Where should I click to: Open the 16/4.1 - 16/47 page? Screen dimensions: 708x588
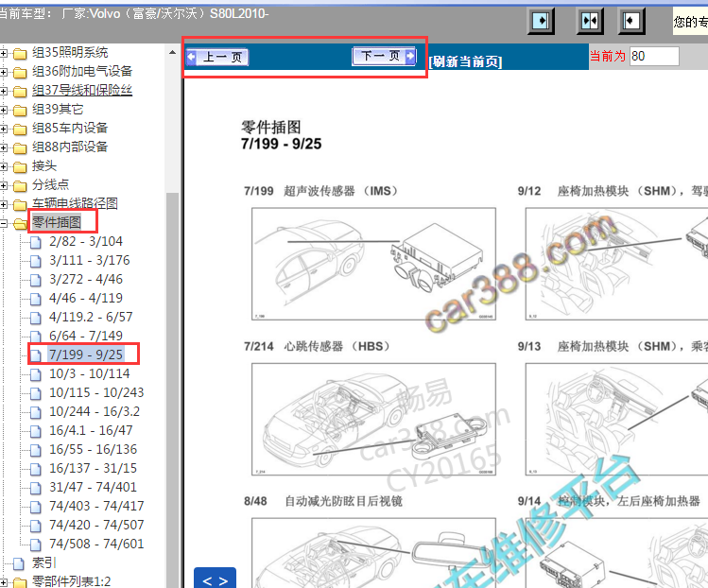[91, 431]
